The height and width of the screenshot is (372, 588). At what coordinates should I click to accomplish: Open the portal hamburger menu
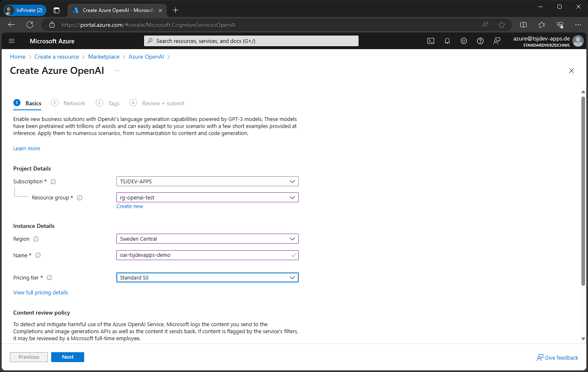(x=12, y=41)
